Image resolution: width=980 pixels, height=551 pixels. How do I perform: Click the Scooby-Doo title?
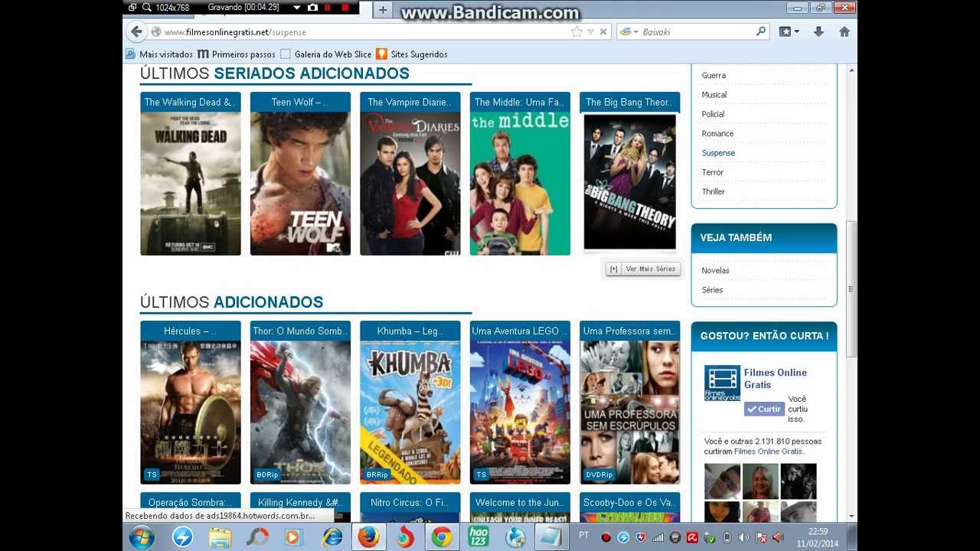click(x=630, y=502)
